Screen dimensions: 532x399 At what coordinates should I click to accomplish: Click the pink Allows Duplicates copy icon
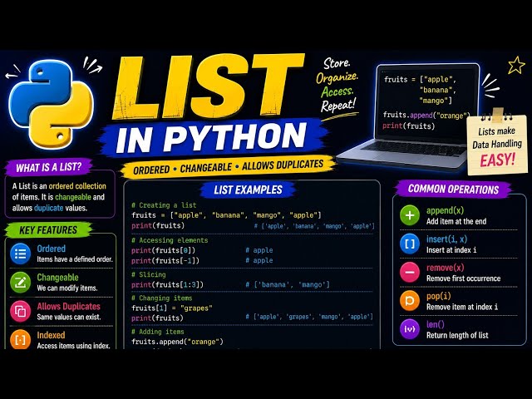tap(20, 311)
